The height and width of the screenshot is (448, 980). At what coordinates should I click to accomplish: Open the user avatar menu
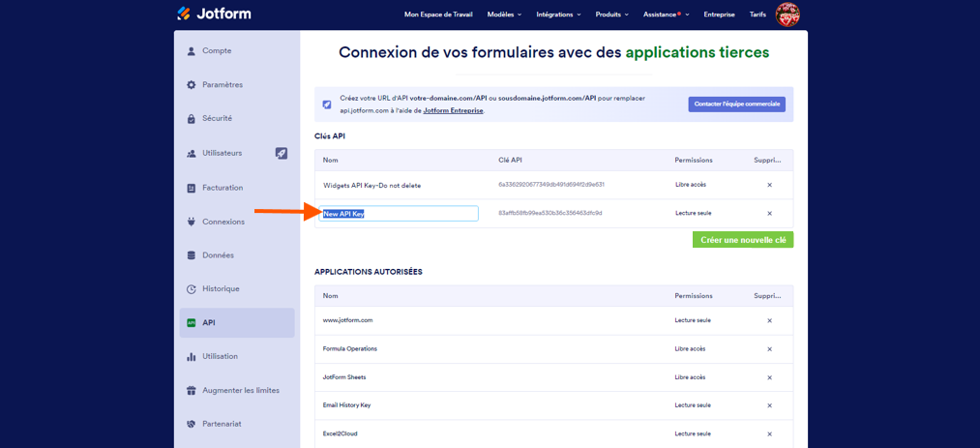[x=787, y=15]
